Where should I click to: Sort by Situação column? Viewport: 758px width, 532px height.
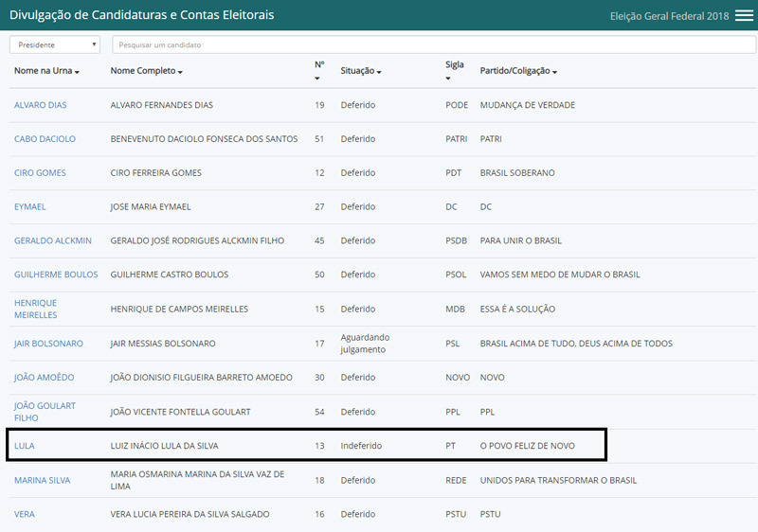(x=361, y=71)
